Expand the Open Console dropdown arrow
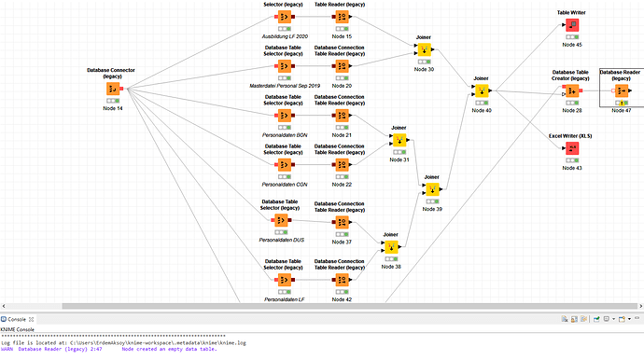 point(629,319)
